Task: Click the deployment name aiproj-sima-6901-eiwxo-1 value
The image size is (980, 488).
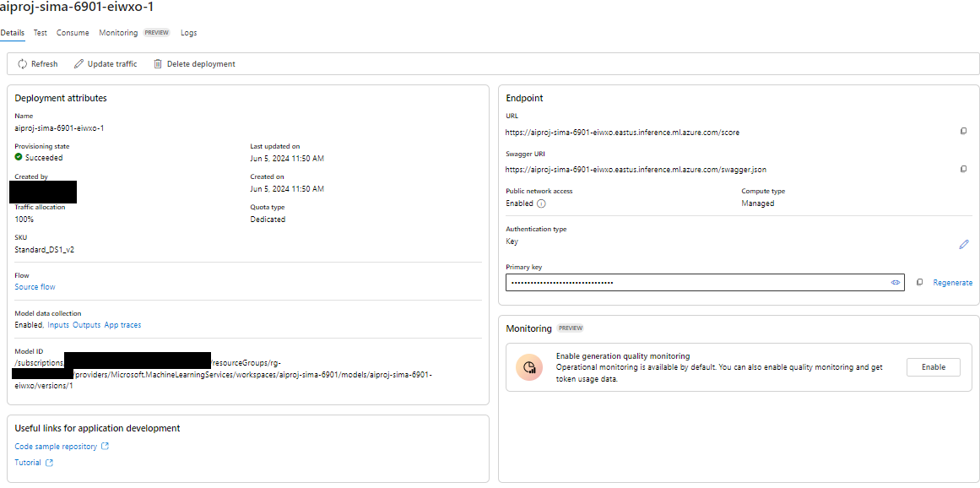Action: click(x=59, y=128)
